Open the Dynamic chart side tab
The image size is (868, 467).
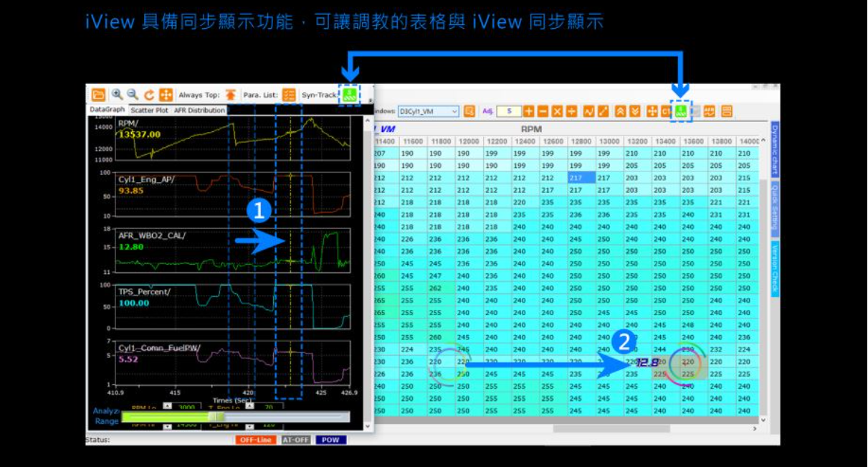pos(775,149)
